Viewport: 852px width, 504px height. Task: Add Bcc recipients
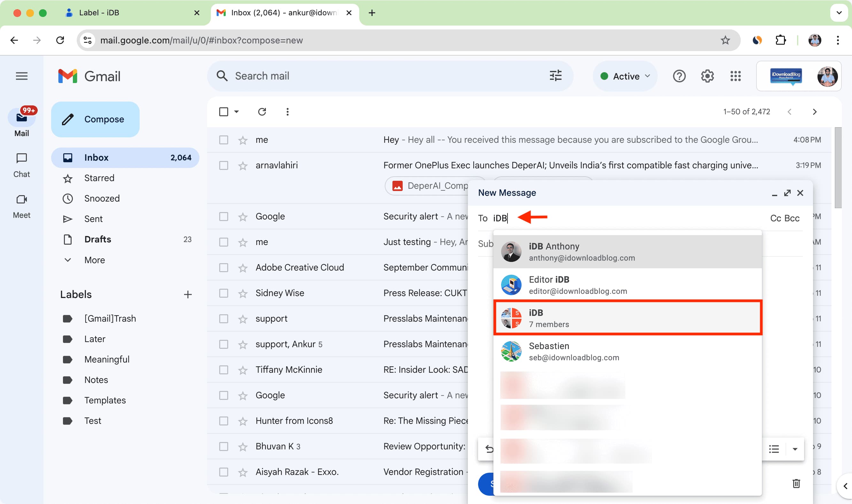pos(792,218)
